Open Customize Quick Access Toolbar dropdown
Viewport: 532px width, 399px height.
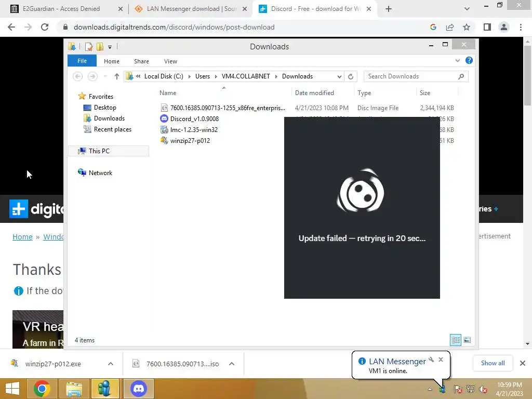[110, 47]
